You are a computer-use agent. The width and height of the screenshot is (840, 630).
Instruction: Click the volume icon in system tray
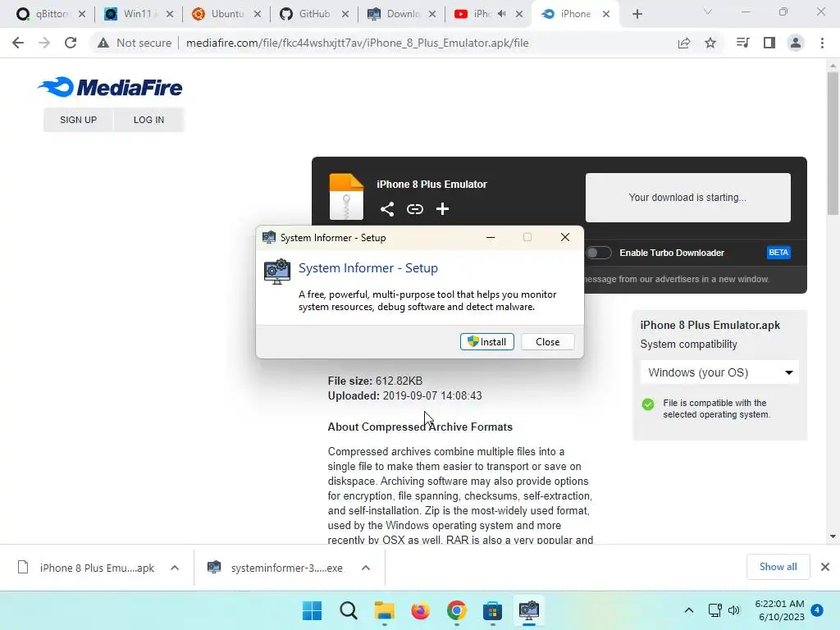click(734, 610)
